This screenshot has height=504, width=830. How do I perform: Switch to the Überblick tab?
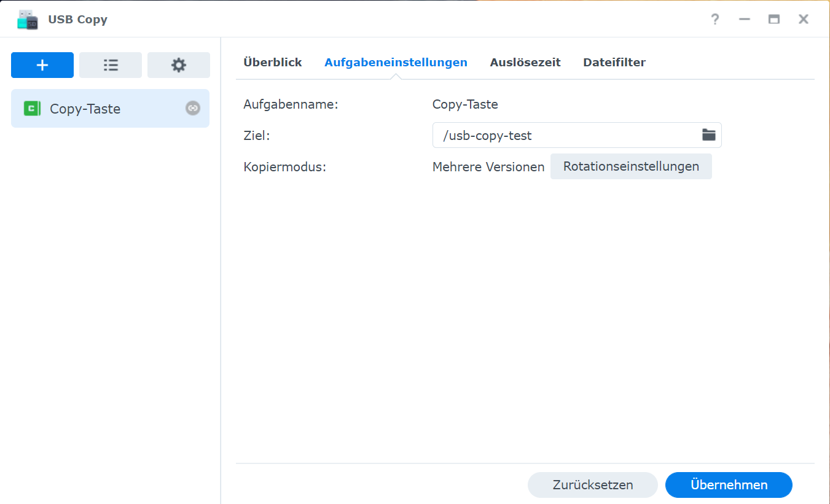coord(272,62)
